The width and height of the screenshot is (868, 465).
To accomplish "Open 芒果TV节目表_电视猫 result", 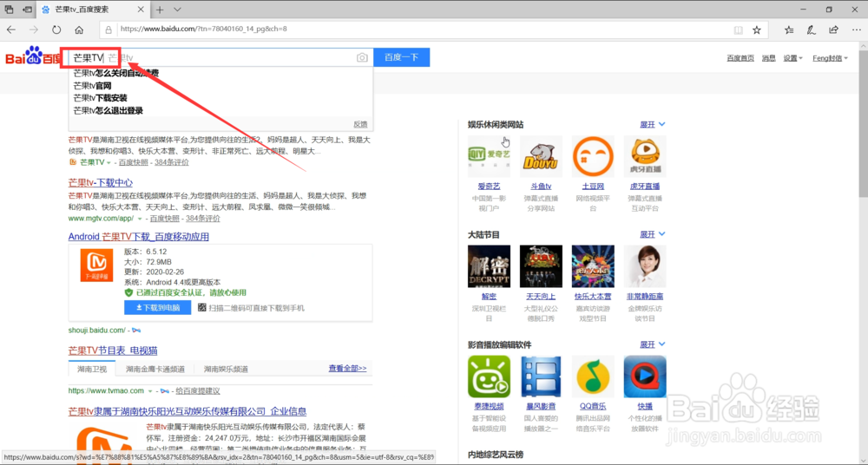I will [x=113, y=351].
